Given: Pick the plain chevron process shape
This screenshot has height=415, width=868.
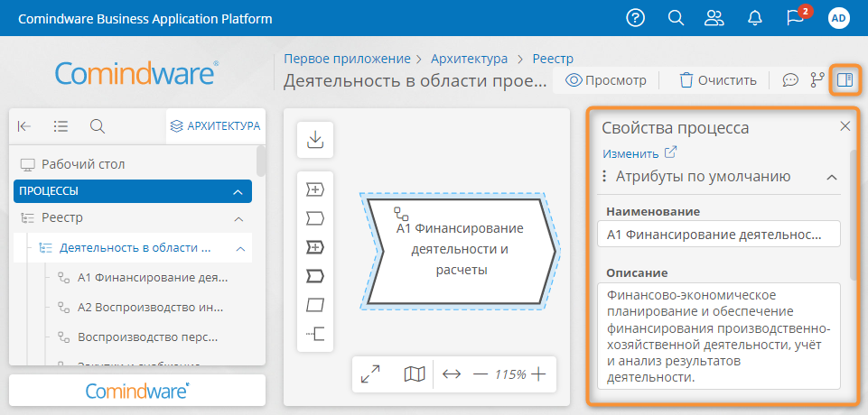Looking at the screenshot, I should click(x=315, y=219).
